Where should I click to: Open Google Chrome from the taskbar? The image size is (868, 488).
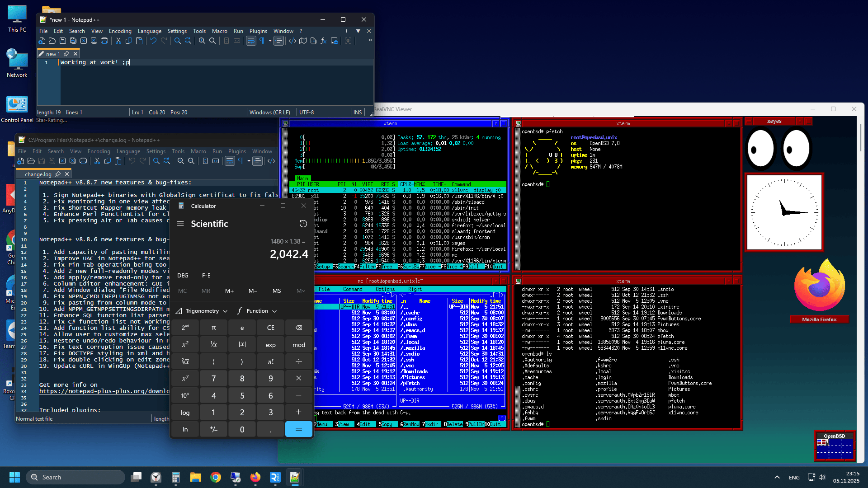click(216, 477)
